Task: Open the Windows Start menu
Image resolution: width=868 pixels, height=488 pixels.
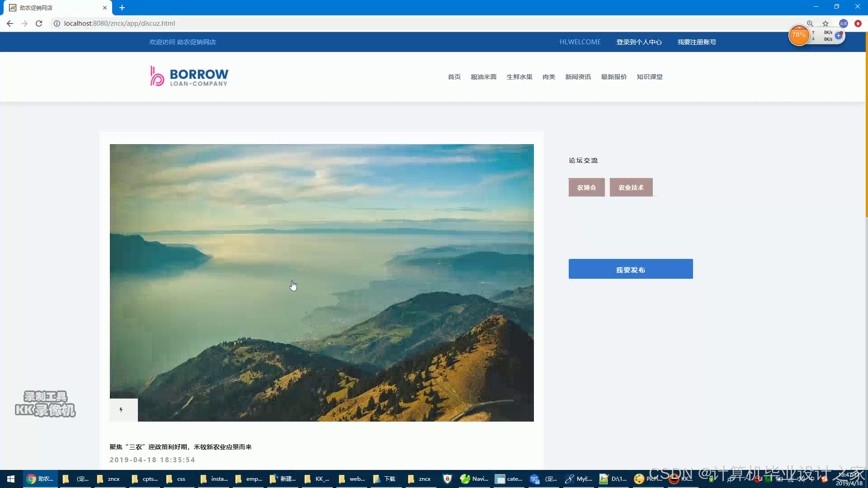Action: [11, 479]
